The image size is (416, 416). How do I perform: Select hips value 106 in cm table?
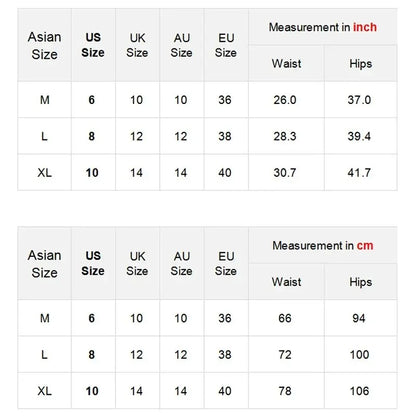coord(359,391)
